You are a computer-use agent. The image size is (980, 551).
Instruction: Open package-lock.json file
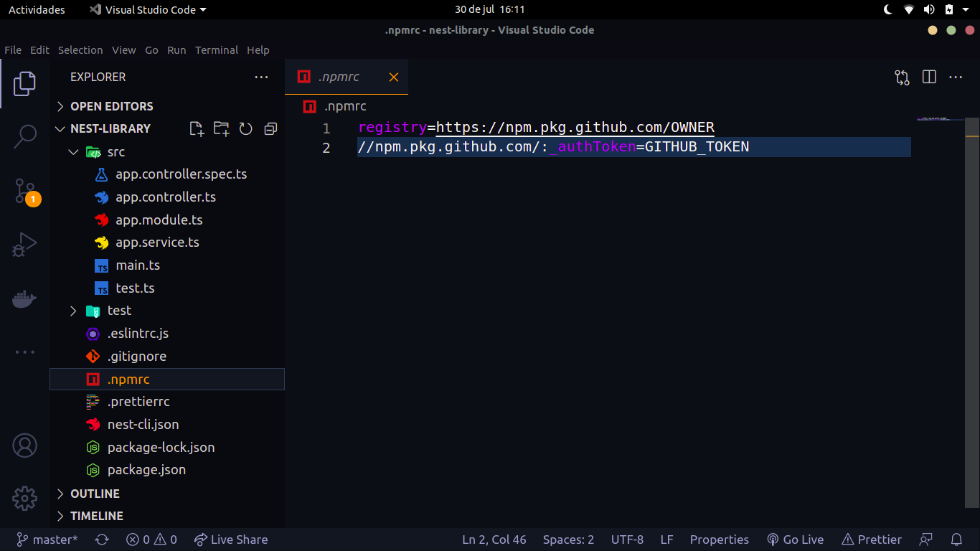coord(167,448)
